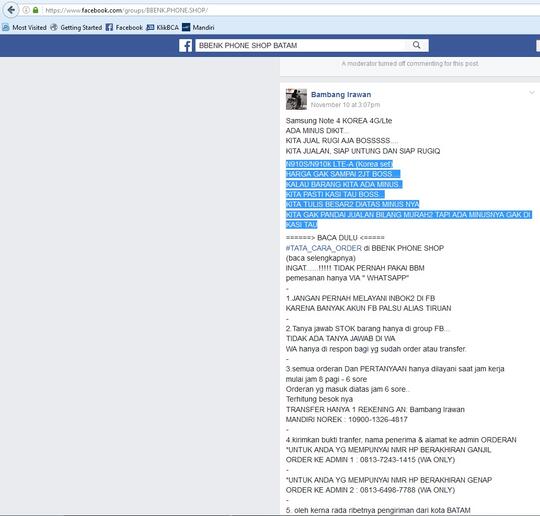Image resolution: width=540 pixels, height=516 pixels.
Task: Click Bambang Irawan's profile picture thumbnail
Action: click(x=296, y=99)
